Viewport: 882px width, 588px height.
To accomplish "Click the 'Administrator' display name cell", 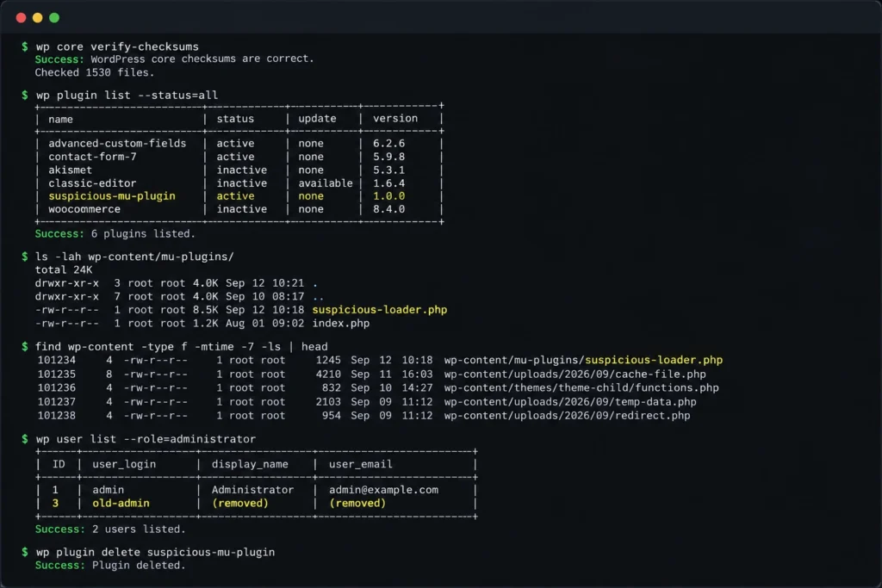I will pos(252,490).
